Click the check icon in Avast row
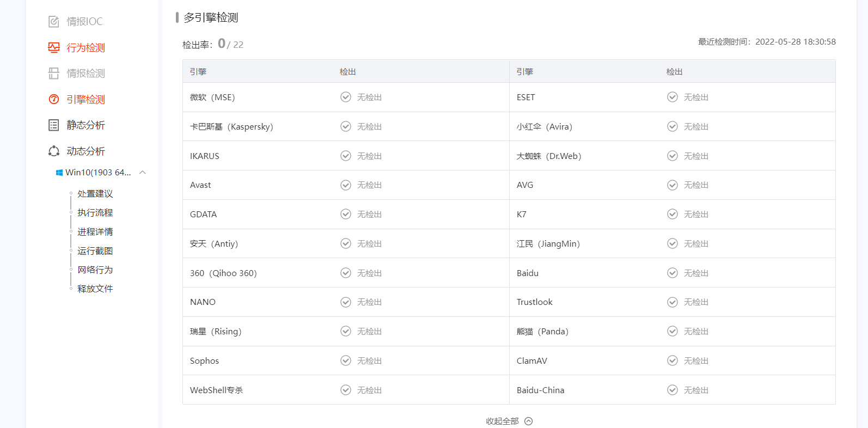Screen dimensions: 868x428 click(346, 185)
